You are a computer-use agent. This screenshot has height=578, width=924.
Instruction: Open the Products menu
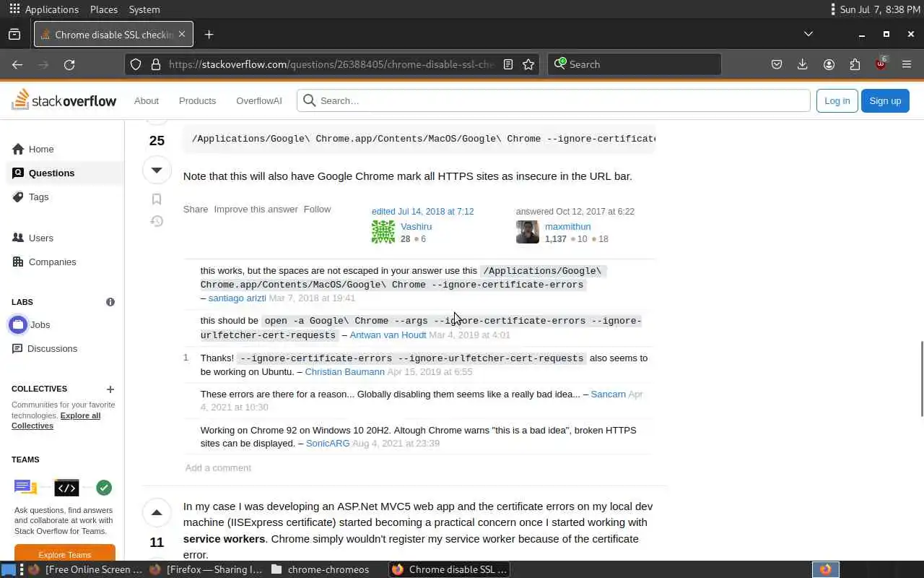pos(197,100)
